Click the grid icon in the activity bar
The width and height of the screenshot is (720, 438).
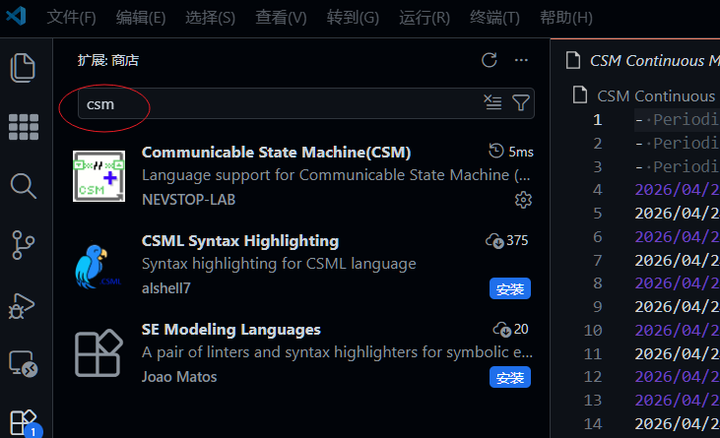[23, 127]
